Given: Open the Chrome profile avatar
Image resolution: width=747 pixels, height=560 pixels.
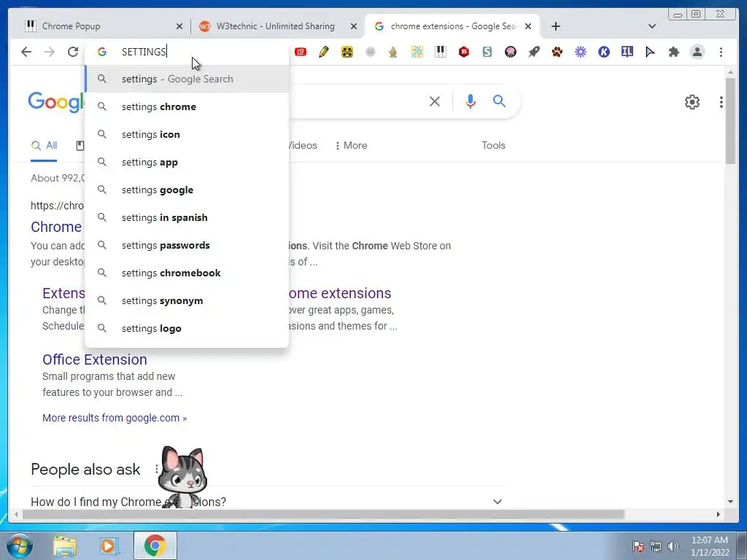Looking at the screenshot, I should point(697,52).
